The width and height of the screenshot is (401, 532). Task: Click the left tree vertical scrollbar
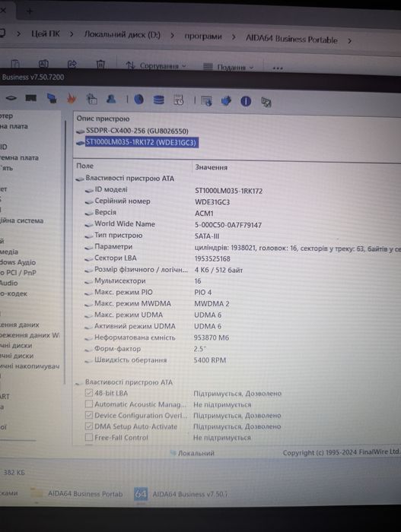(65, 251)
